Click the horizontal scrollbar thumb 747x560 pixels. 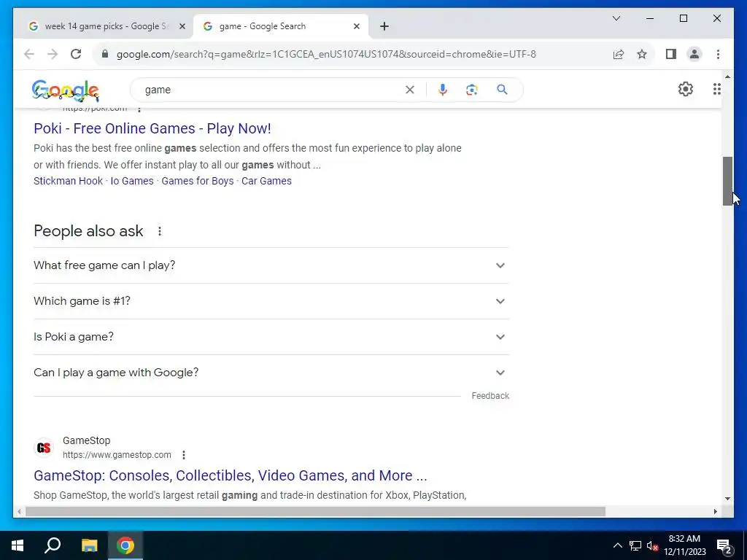point(315,511)
